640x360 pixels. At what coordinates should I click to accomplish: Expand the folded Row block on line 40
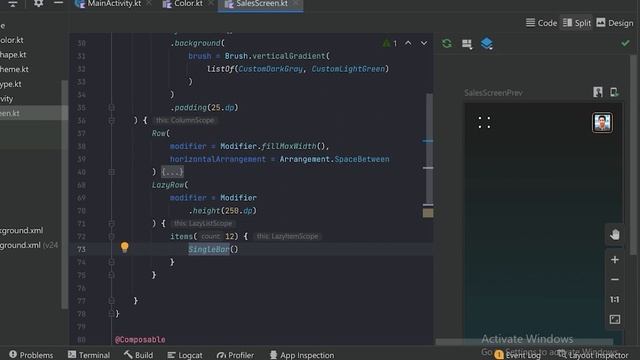coord(172,172)
